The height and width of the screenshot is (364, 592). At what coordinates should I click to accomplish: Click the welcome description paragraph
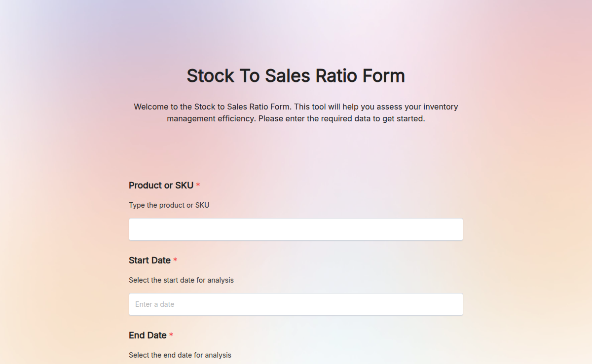(296, 112)
